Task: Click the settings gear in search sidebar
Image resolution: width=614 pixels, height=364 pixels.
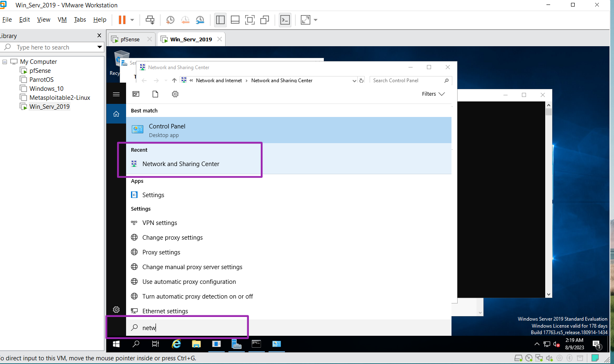Action: (116, 310)
